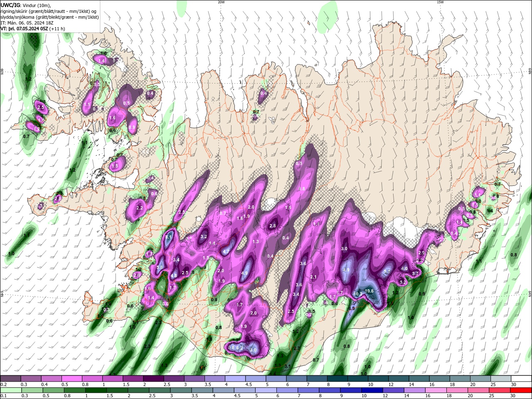532x399 pixels.
Task: Click the 3.1 rain value near the south coast
Action: (288, 366)
